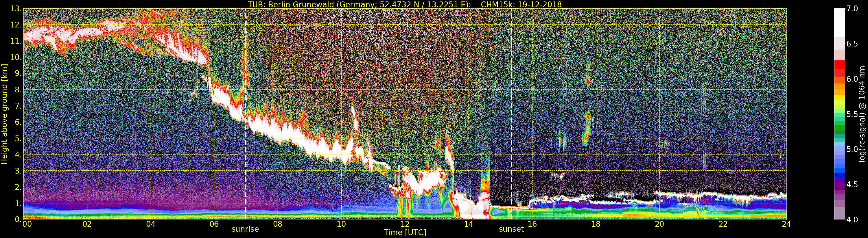Click the colorbar tick value '4.0'
The image size is (868, 238).
pos(852,220)
